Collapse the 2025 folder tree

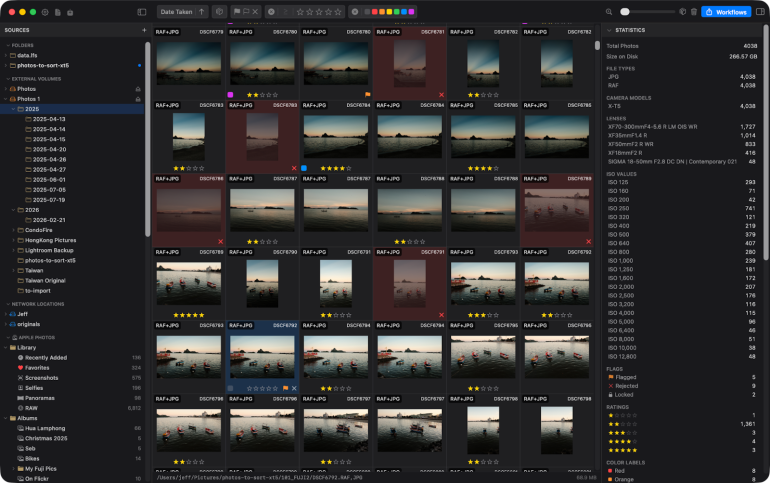[x=14, y=109]
